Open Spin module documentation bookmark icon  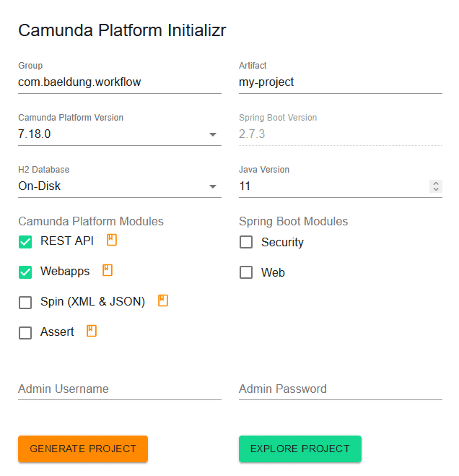tap(163, 300)
